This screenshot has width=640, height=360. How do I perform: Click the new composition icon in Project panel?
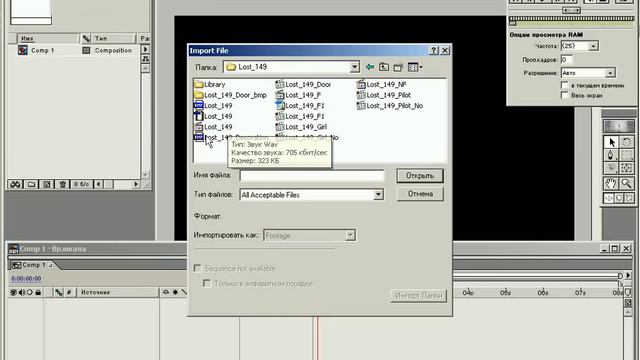click(47, 184)
